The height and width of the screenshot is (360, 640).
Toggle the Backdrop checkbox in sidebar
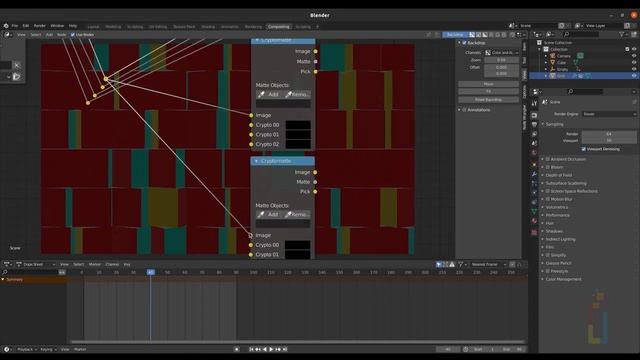pos(464,43)
